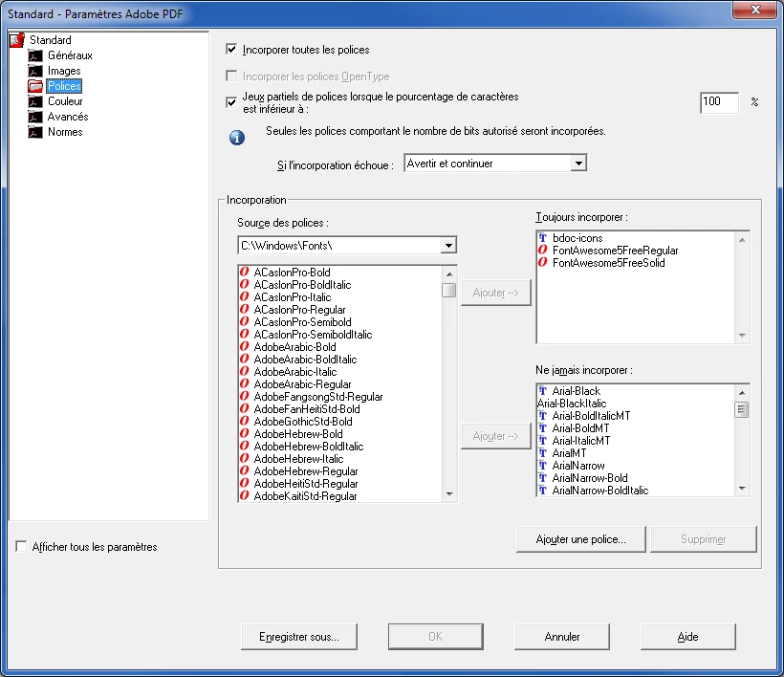
Task: Click the Images category icon
Action: 35,71
